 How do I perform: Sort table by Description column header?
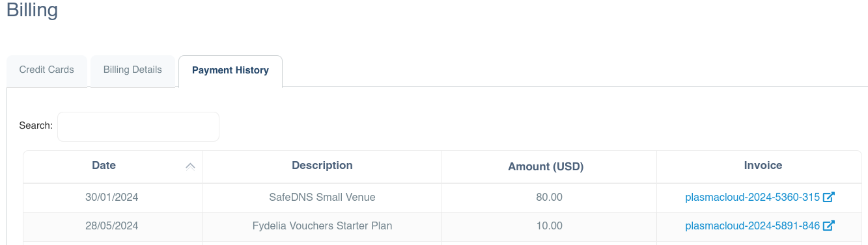[322, 166]
